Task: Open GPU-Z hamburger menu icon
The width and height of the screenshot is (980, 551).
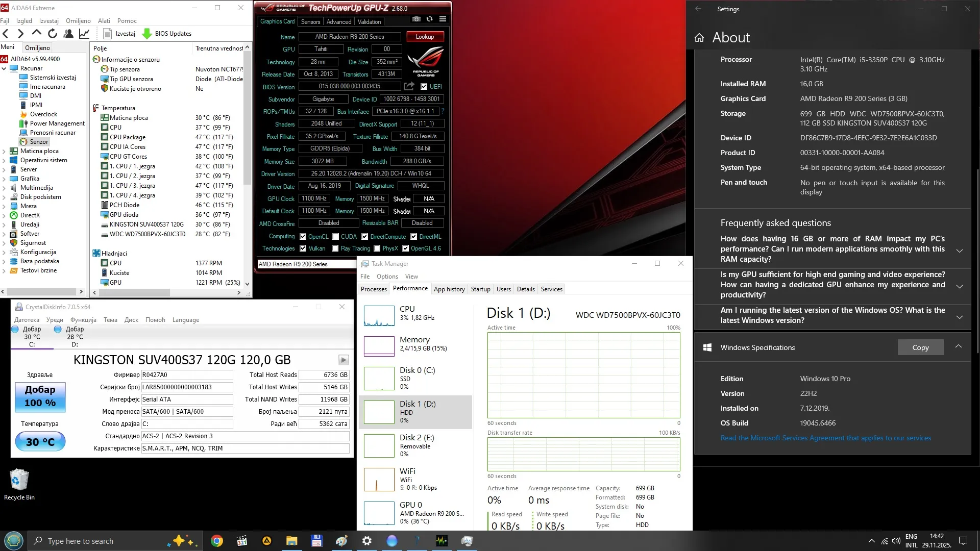Action: (443, 19)
